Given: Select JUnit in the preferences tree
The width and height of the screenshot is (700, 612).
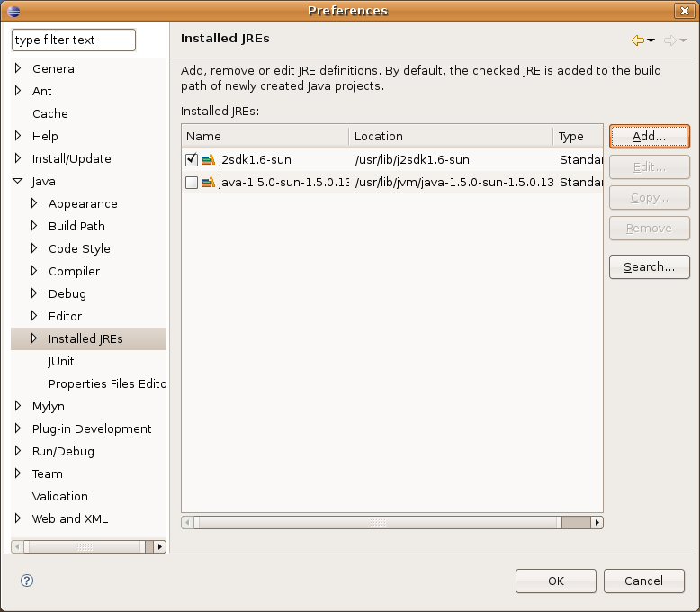Looking at the screenshot, I should point(61,361).
